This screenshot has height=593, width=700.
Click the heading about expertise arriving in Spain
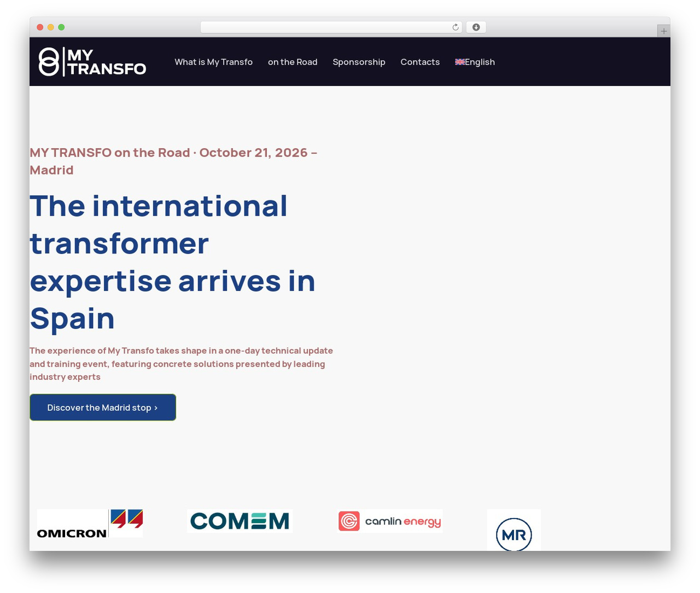(173, 262)
